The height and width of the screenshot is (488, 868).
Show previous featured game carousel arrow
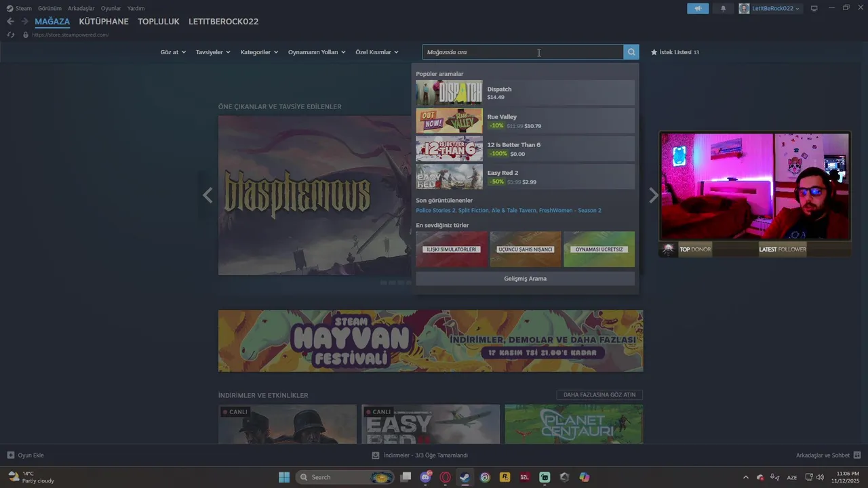coord(208,195)
